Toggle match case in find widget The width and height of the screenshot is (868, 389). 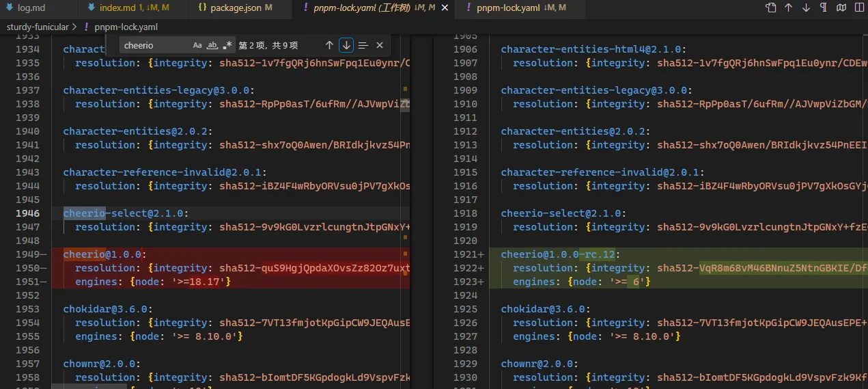pyautogui.click(x=197, y=46)
